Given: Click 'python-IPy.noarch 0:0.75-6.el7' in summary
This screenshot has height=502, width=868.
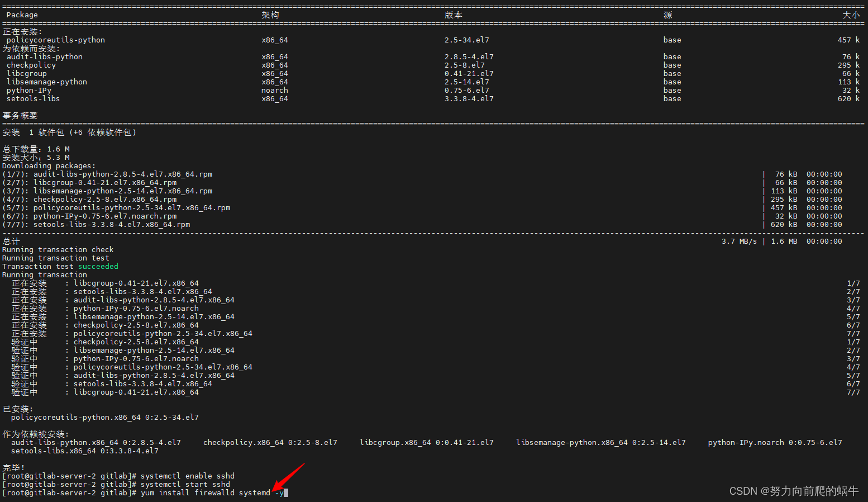Looking at the screenshot, I should pos(775,443).
